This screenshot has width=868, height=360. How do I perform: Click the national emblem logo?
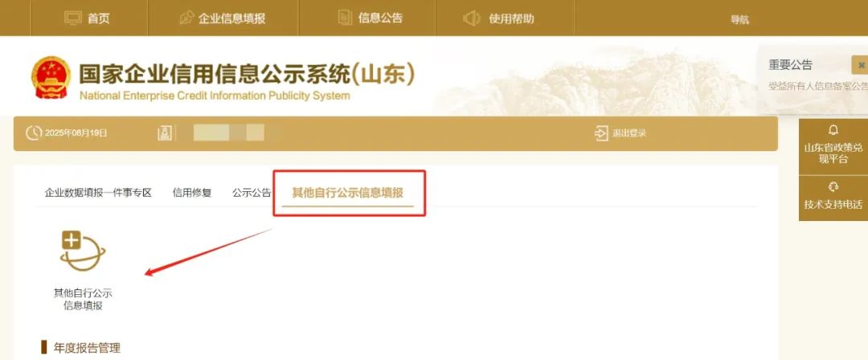pos(51,77)
